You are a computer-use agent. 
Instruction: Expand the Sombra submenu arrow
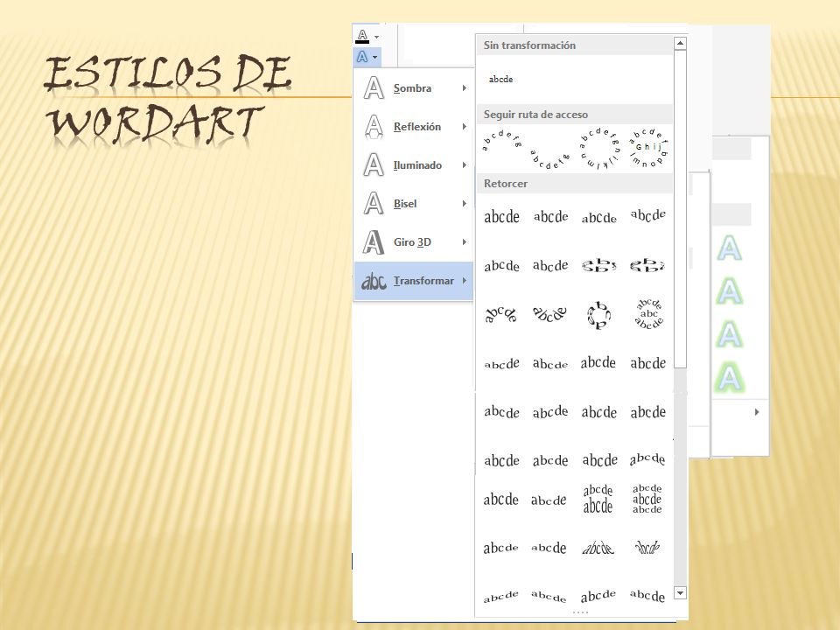tap(465, 87)
